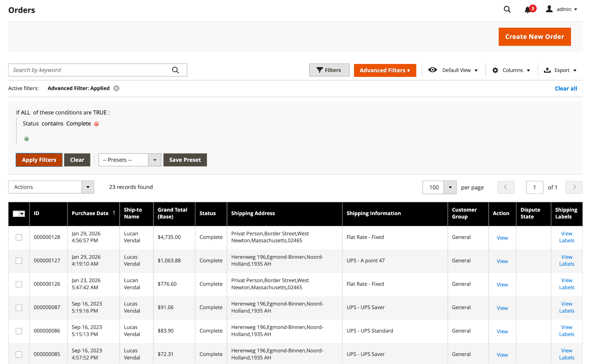Open the Actions dropdown

click(51, 187)
